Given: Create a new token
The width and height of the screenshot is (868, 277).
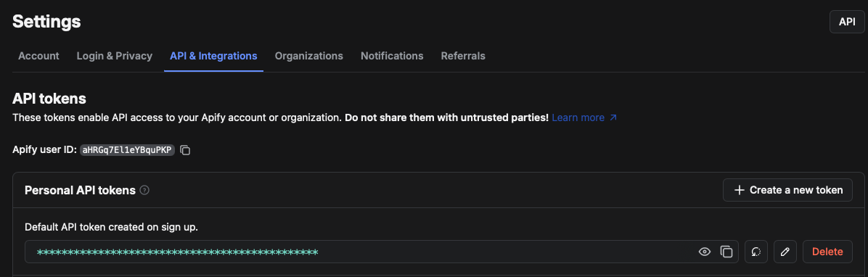Looking at the screenshot, I should (x=787, y=190).
